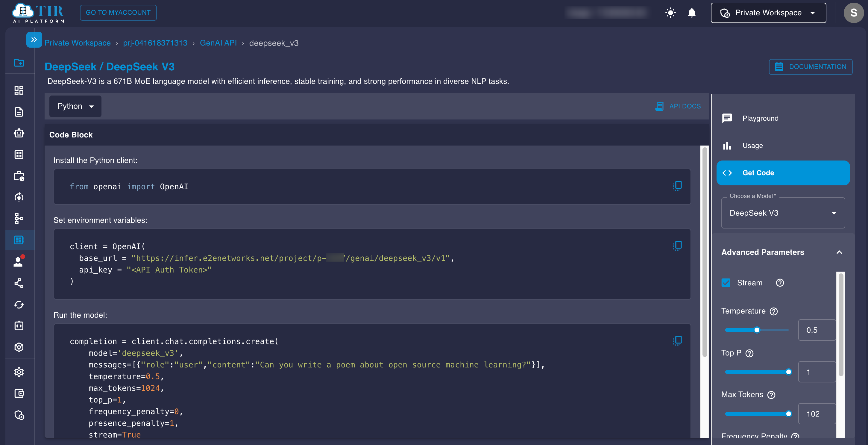
Task: Switch to the Playground tab
Action: (783, 118)
